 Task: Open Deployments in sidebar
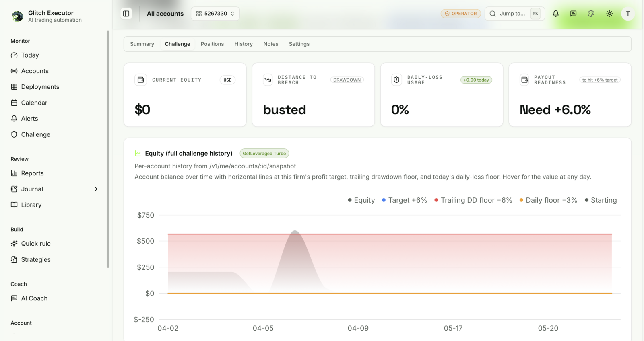(40, 87)
